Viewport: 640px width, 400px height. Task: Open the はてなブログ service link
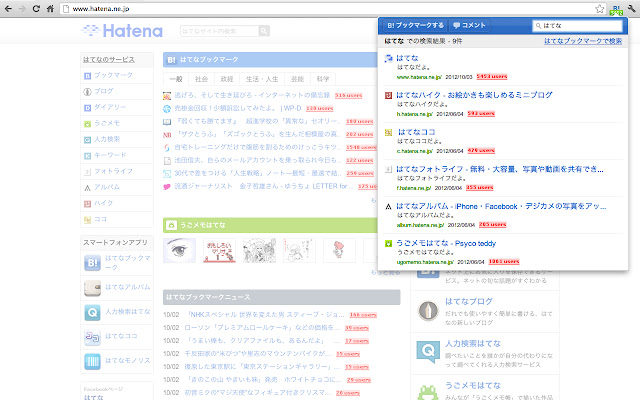point(469,301)
